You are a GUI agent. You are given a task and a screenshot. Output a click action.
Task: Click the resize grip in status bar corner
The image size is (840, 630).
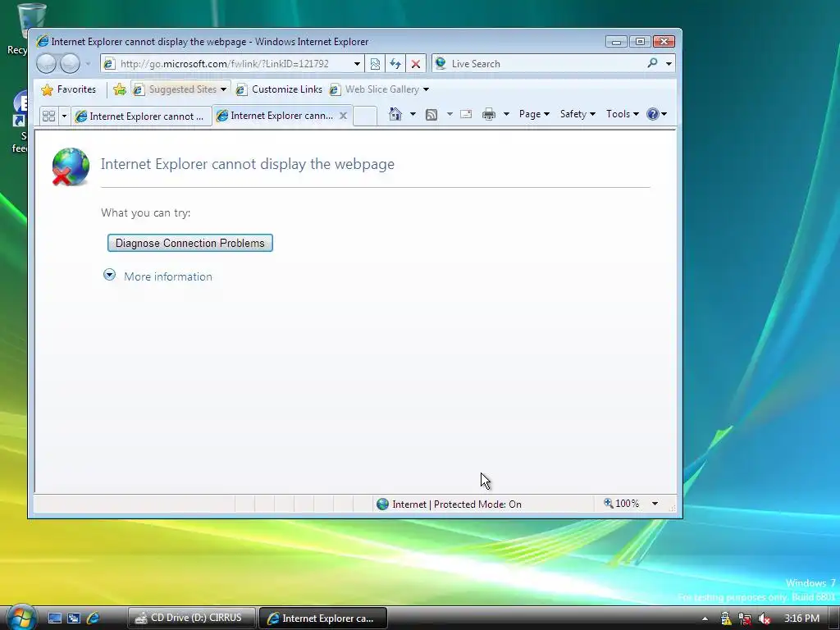673,507
